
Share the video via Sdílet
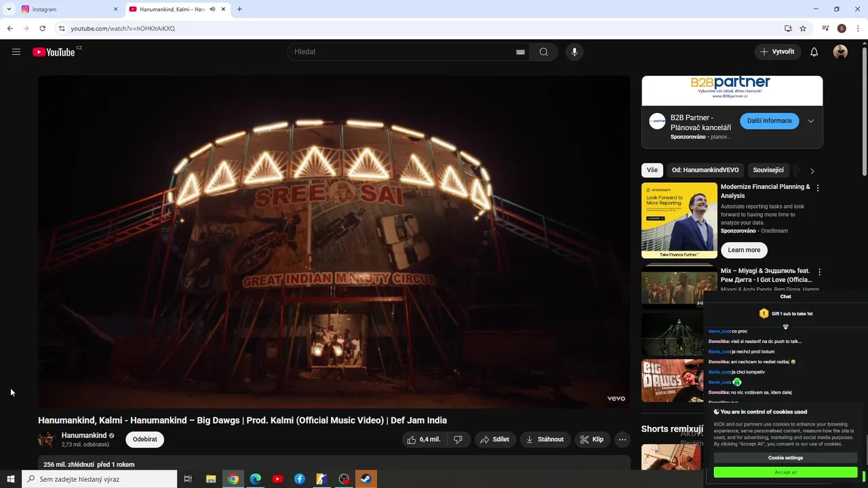(494, 439)
